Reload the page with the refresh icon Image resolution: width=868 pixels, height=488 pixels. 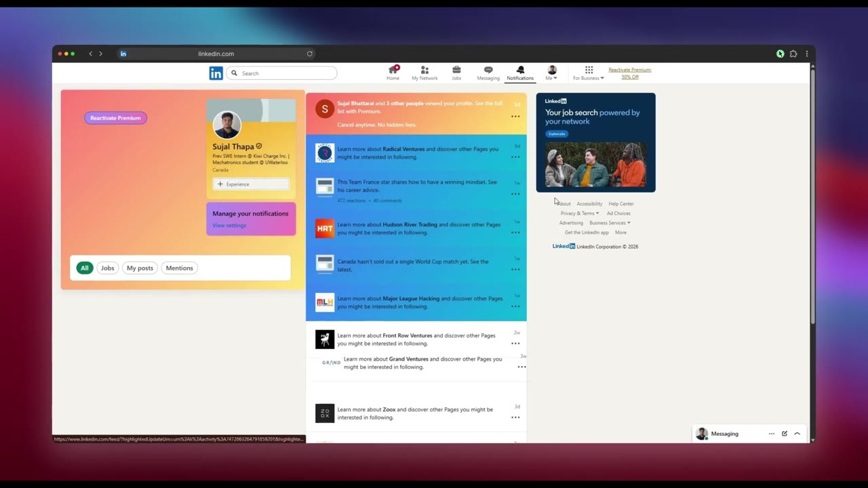tap(310, 54)
